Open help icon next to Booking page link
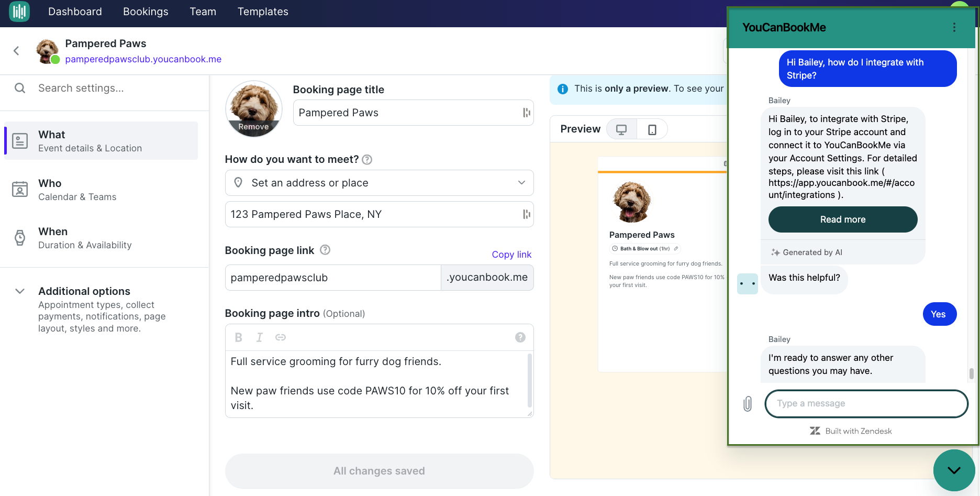The image size is (980, 496). coord(325,250)
